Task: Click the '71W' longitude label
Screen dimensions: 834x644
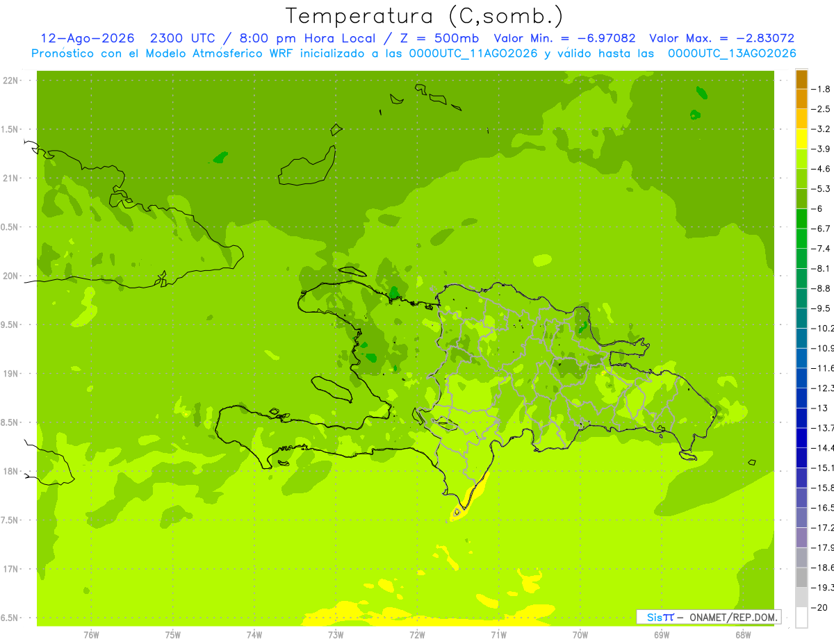Action: (x=498, y=635)
